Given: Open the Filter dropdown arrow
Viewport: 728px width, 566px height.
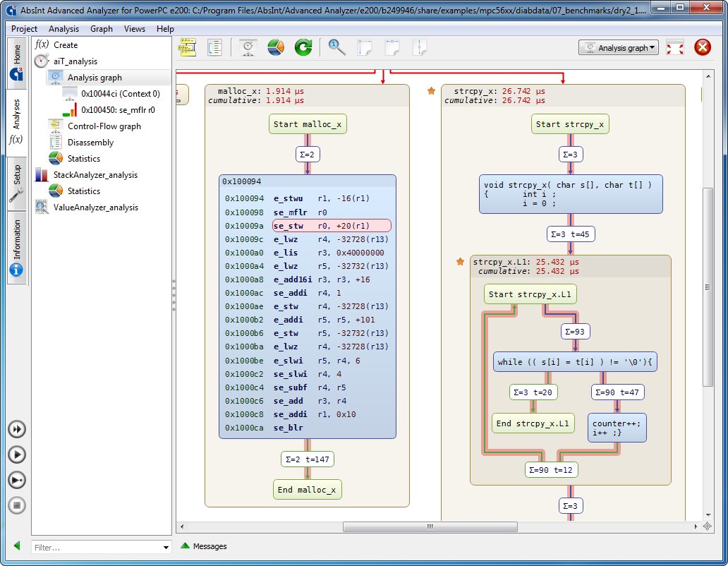Looking at the screenshot, I should 166,548.
